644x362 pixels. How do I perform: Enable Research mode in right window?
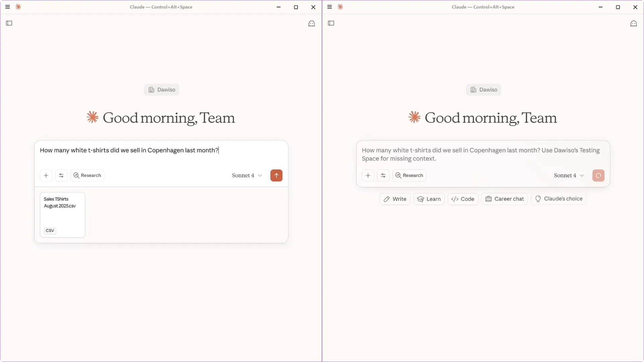409,175
